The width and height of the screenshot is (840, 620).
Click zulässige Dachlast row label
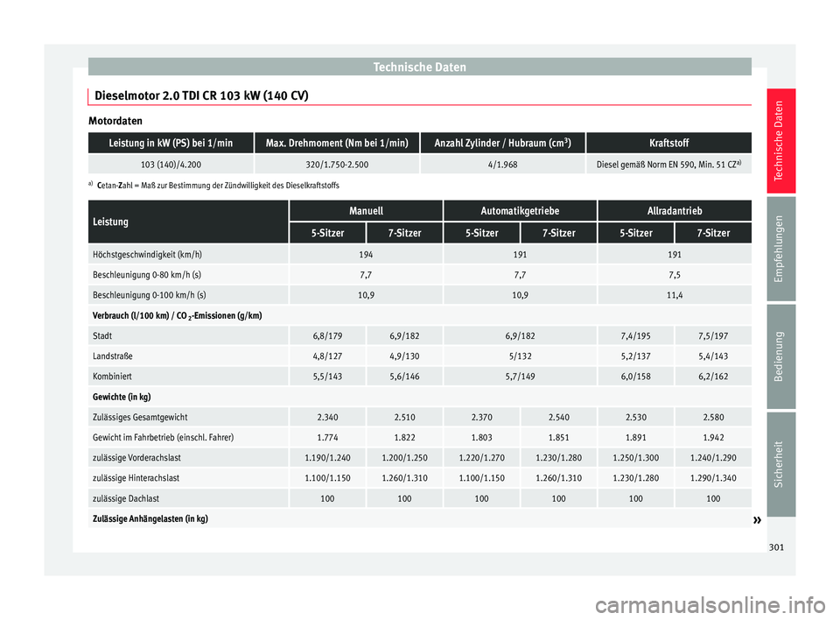[x=126, y=499]
